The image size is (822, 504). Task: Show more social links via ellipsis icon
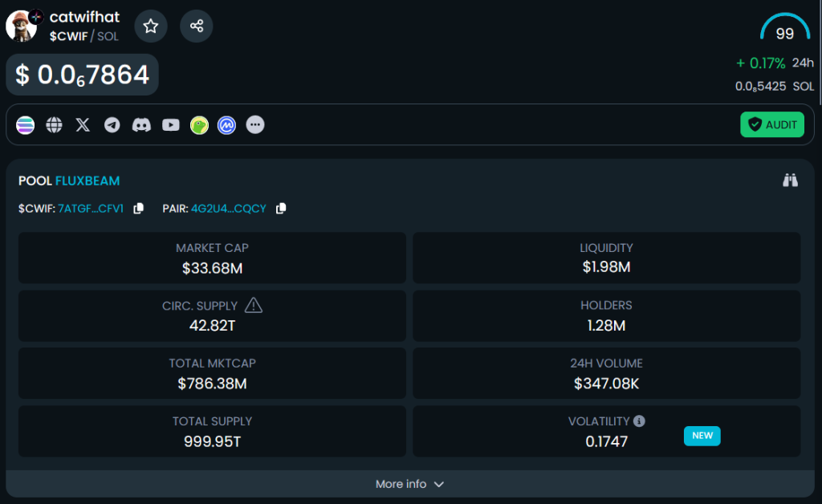click(255, 125)
